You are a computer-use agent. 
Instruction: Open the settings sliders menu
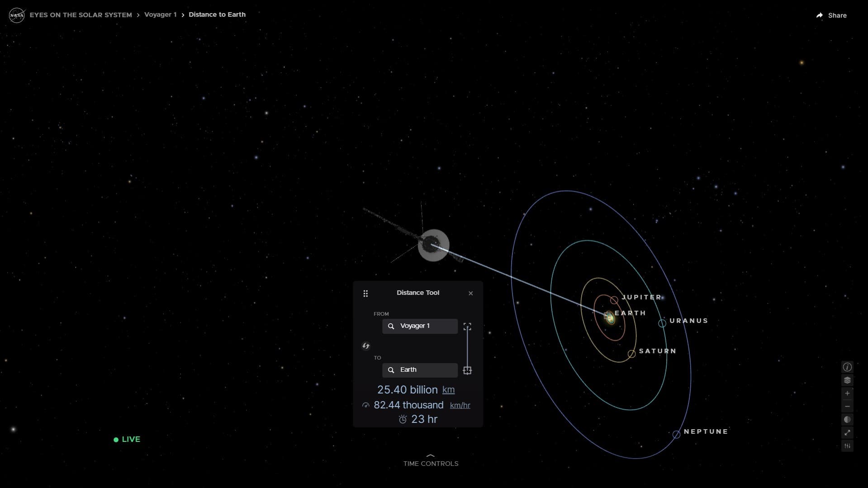[x=847, y=446]
